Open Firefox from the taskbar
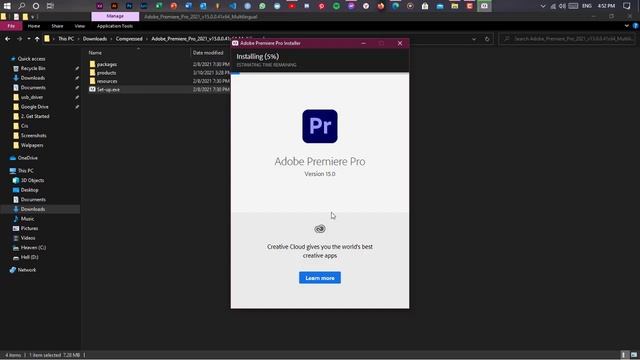This screenshot has height=360, width=640. (380, 6)
